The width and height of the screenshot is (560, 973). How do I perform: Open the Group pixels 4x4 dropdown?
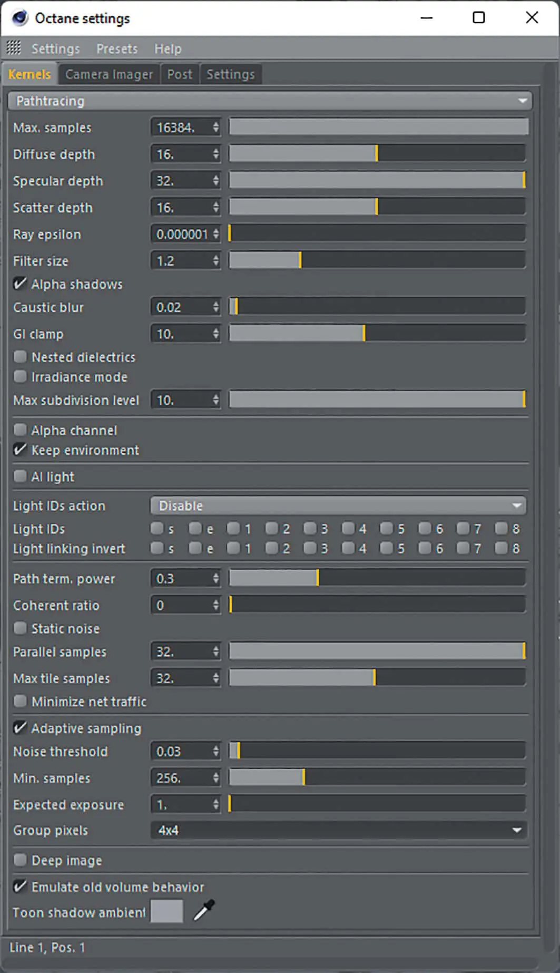point(338,831)
